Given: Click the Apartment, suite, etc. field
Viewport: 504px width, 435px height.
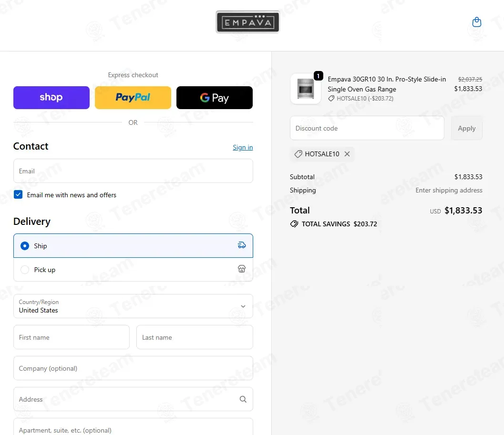Looking at the screenshot, I should click(x=133, y=427).
